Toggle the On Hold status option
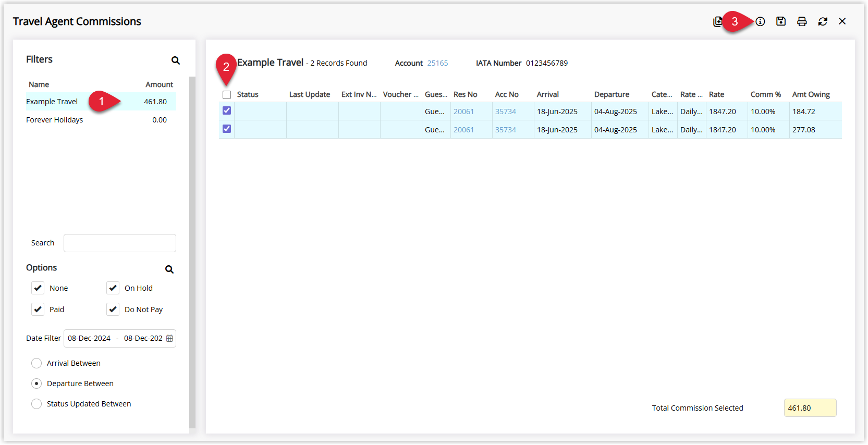This screenshot has width=868, height=445. click(113, 288)
